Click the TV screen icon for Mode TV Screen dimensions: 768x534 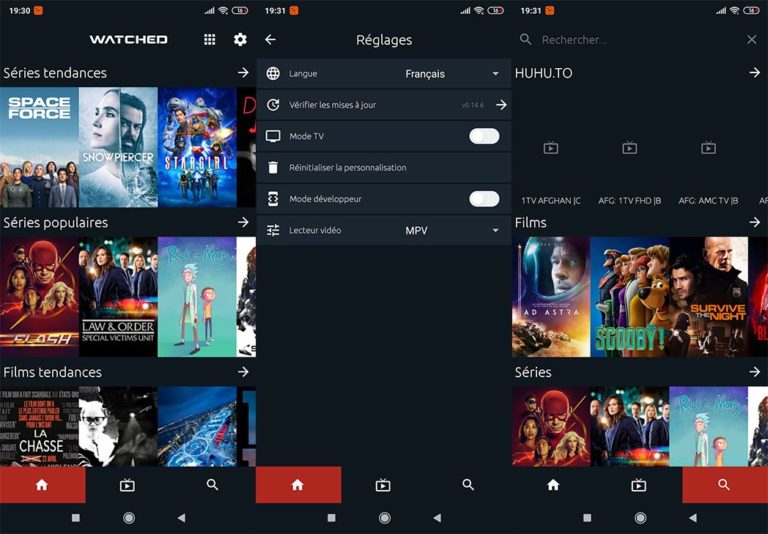pos(273,136)
